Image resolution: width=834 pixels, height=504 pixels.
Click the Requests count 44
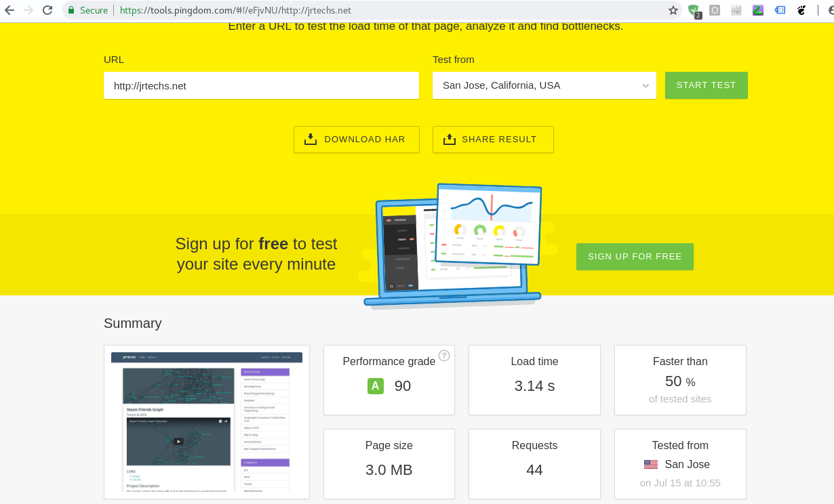coord(534,470)
